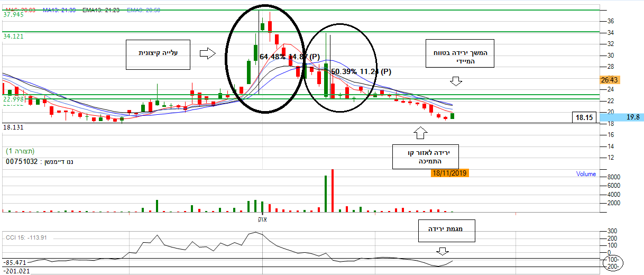Image resolution: width=644 pixels, height=275 pixels.
Task: Click the right-pointing arrow beside עלייה קיצונית
Action: (x=207, y=53)
